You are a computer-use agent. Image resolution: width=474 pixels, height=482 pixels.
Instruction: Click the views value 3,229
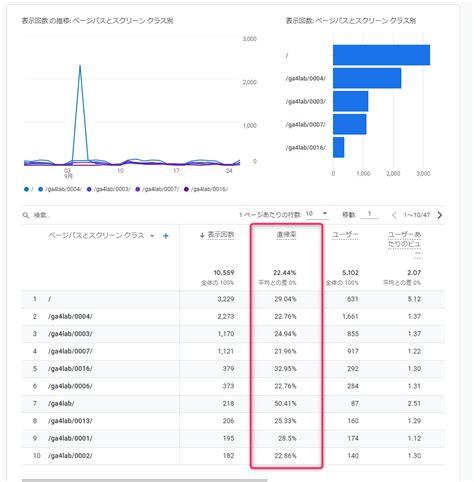[x=226, y=299]
